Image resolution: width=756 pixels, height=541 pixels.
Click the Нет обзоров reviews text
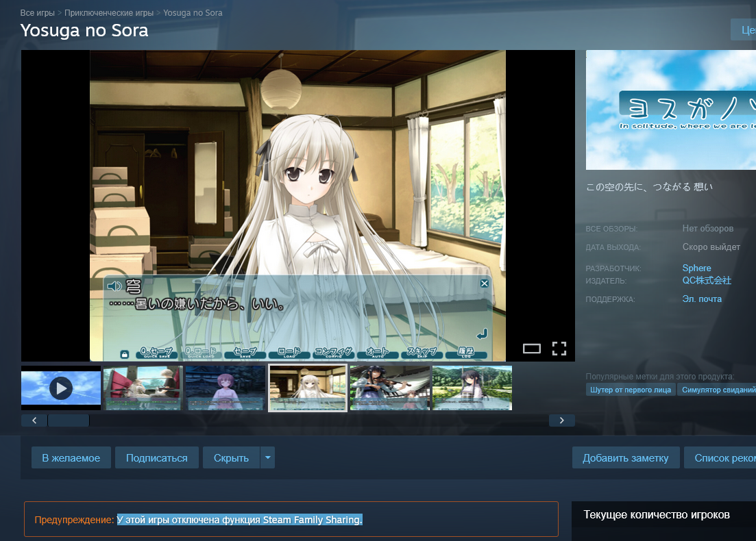pos(708,228)
